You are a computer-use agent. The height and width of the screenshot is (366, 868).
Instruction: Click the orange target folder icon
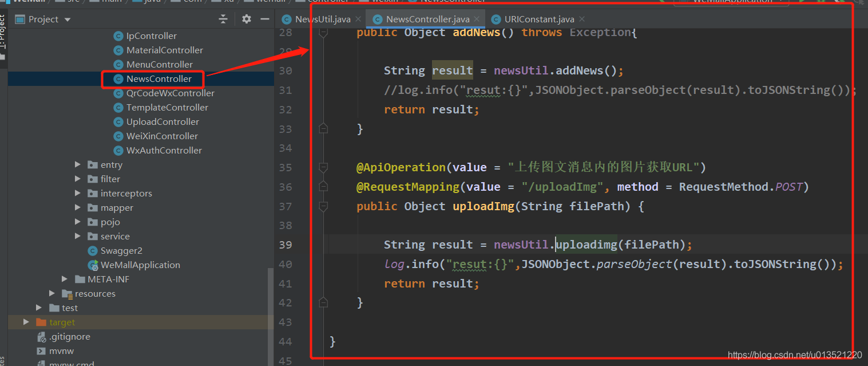(x=41, y=322)
